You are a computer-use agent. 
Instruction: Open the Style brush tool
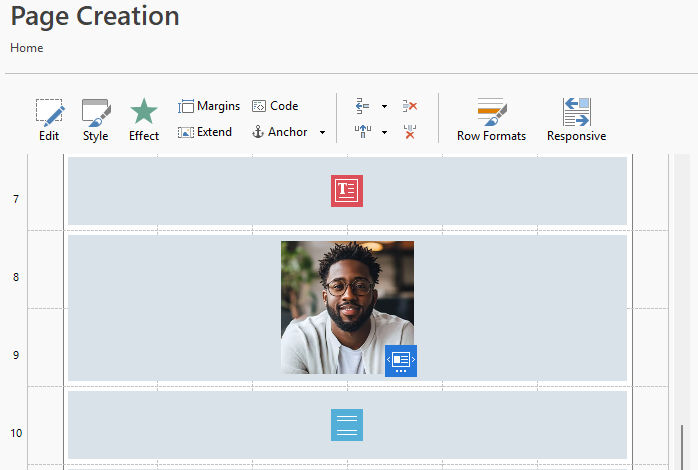pyautogui.click(x=96, y=119)
